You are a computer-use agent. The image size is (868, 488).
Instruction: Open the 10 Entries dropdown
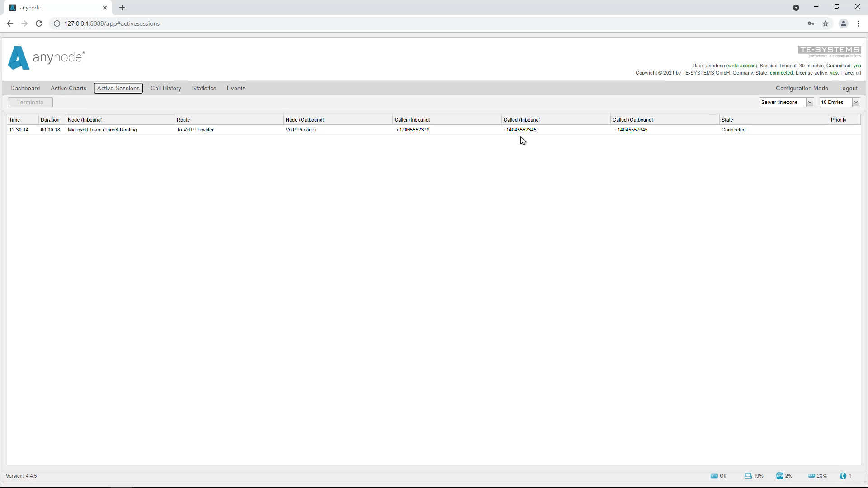(840, 102)
